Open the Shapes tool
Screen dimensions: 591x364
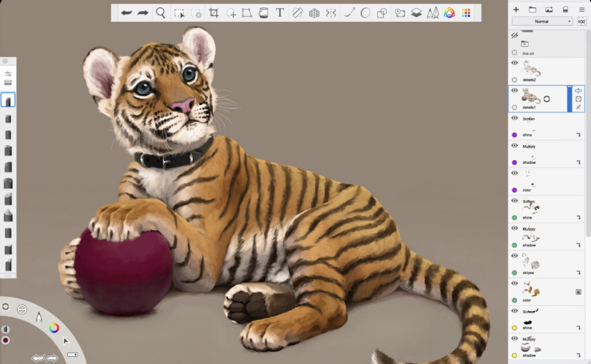point(382,13)
